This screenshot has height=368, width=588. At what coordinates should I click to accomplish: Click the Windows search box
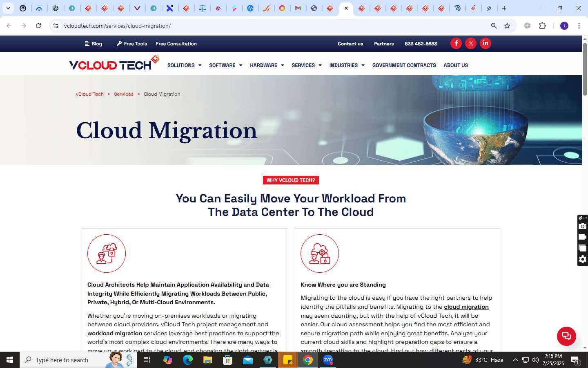(x=78, y=360)
